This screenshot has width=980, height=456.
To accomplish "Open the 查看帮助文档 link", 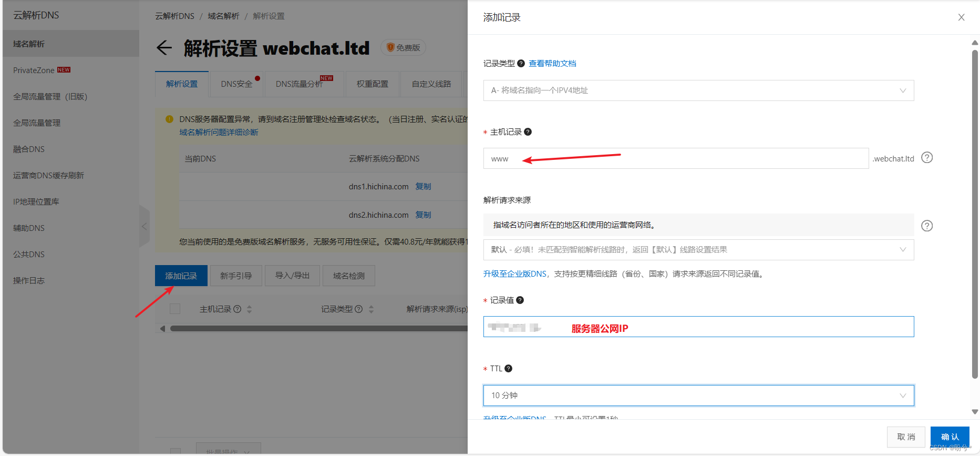I will 552,64.
